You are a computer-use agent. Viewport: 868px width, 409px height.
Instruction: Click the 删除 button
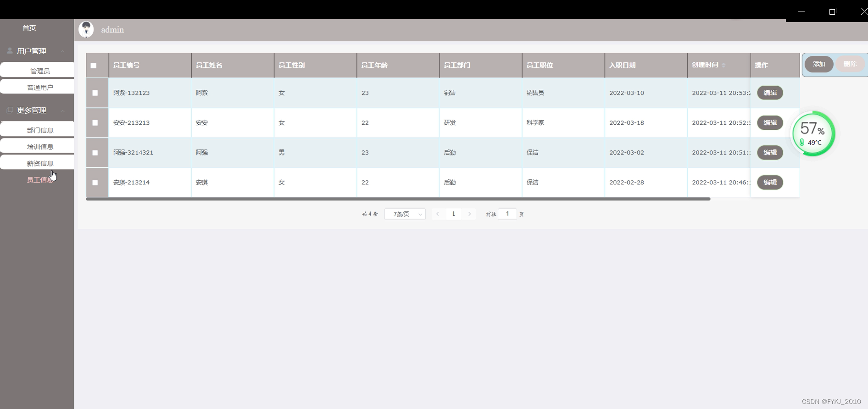tap(850, 64)
